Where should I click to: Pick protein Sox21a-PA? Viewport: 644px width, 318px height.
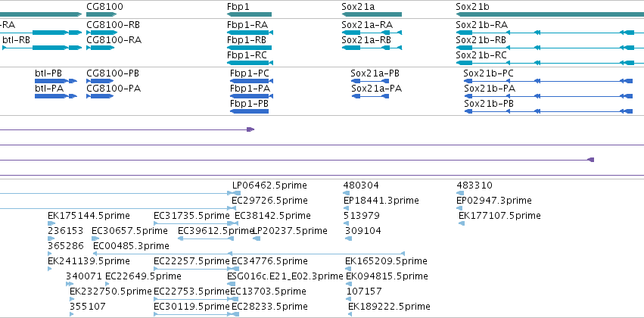click(x=377, y=89)
